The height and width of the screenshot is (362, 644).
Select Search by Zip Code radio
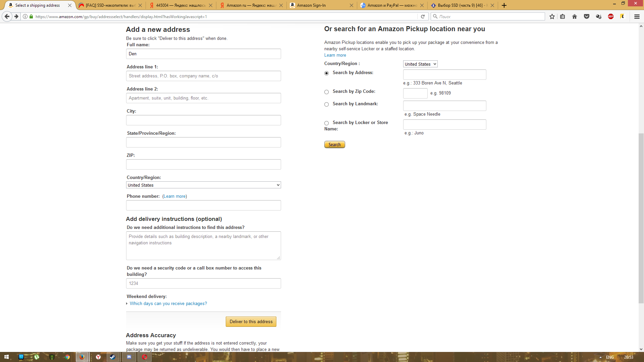(326, 92)
